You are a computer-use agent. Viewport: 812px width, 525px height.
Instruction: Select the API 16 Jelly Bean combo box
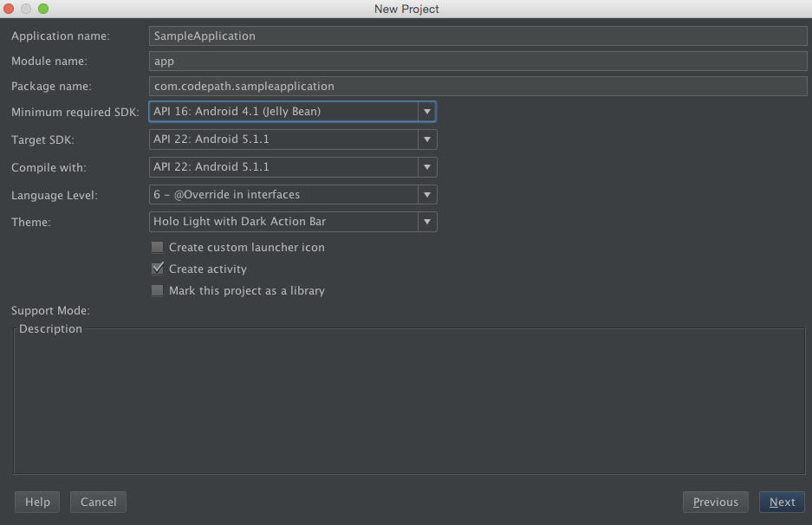coord(293,111)
